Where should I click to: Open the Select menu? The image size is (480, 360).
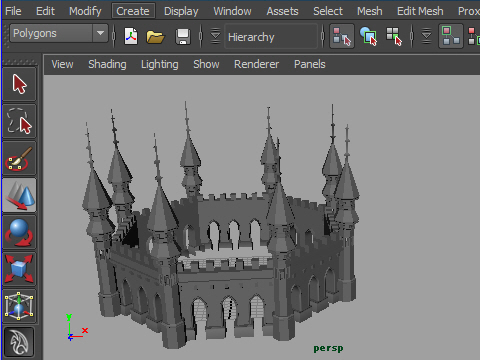pyautogui.click(x=328, y=11)
